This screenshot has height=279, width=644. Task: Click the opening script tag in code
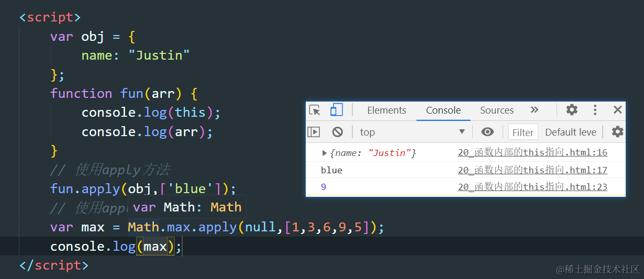(50, 17)
